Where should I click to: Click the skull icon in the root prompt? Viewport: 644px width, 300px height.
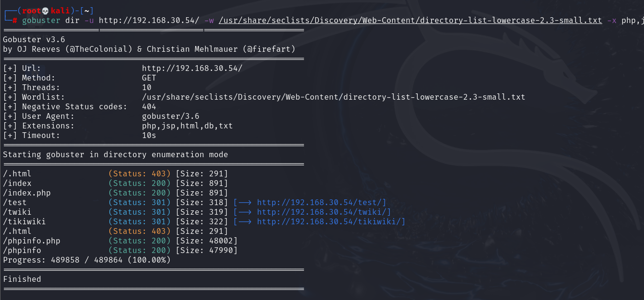[x=45, y=11]
